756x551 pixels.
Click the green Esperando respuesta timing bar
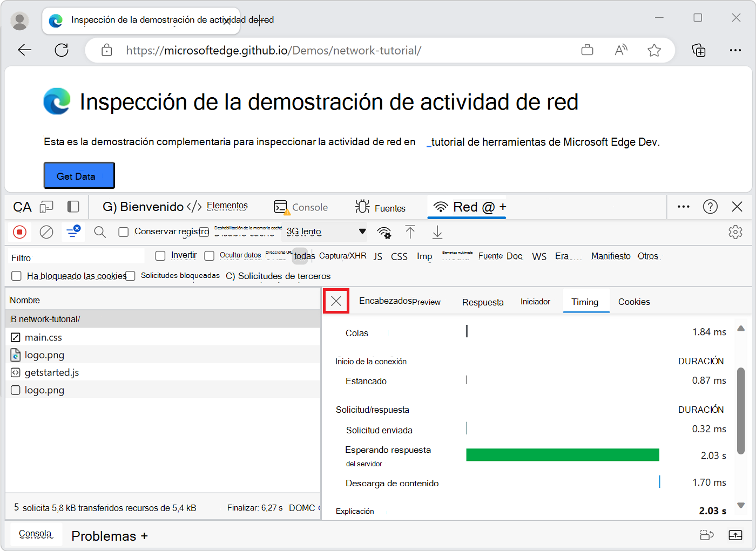click(563, 454)
